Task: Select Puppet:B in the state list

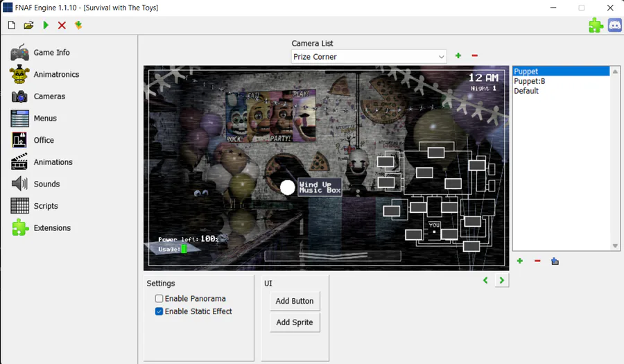Action: click(561, 81)
